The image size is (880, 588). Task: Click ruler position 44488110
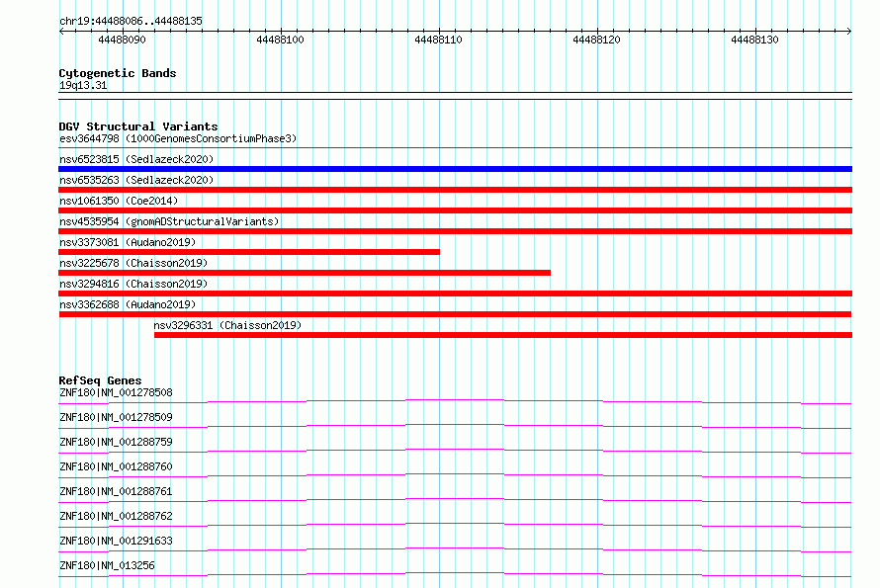438,40
